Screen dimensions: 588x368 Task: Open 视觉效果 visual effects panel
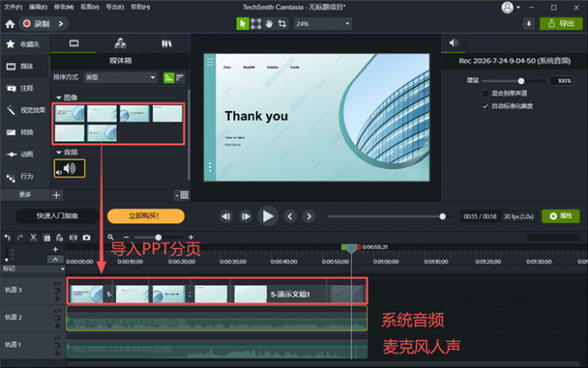coord(25,110)
